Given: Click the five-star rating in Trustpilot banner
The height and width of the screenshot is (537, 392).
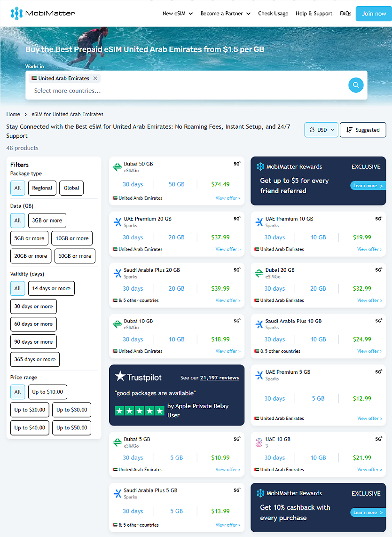Looking at the screenshot, I should pyautogui.click(x=140, y=411).
